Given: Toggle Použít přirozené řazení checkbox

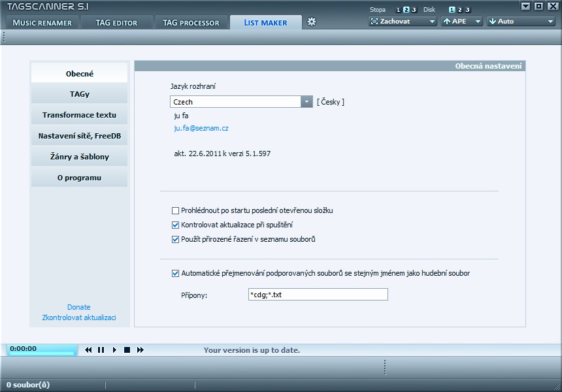Looking at the screenshot, I should tap(175, 239).
